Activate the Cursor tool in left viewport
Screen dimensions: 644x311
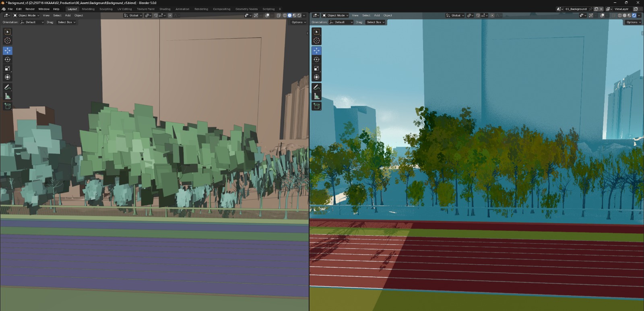click(x=8, y=41)
